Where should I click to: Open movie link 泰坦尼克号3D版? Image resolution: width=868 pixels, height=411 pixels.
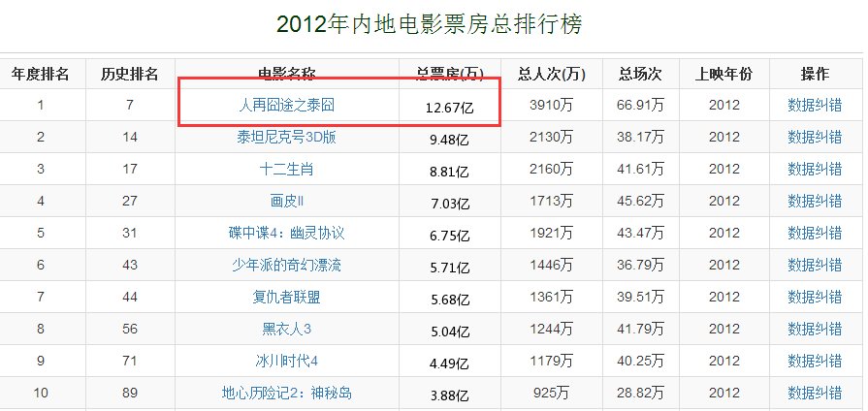pyautogui.click(x=286, y=137)
